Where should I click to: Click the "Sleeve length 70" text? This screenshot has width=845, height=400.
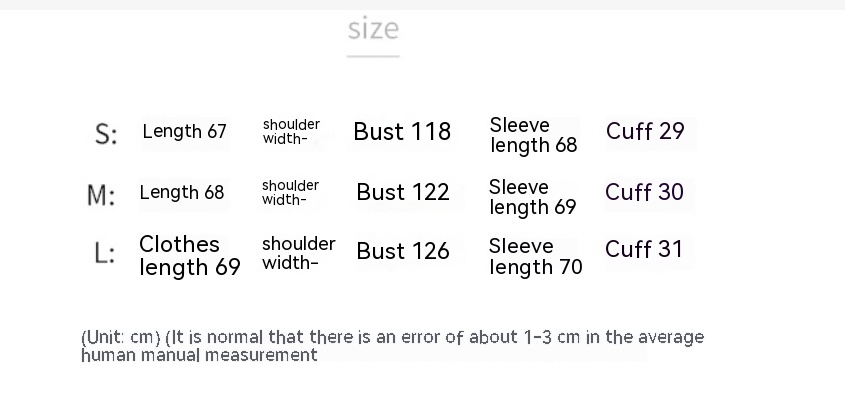click(535, 256)
